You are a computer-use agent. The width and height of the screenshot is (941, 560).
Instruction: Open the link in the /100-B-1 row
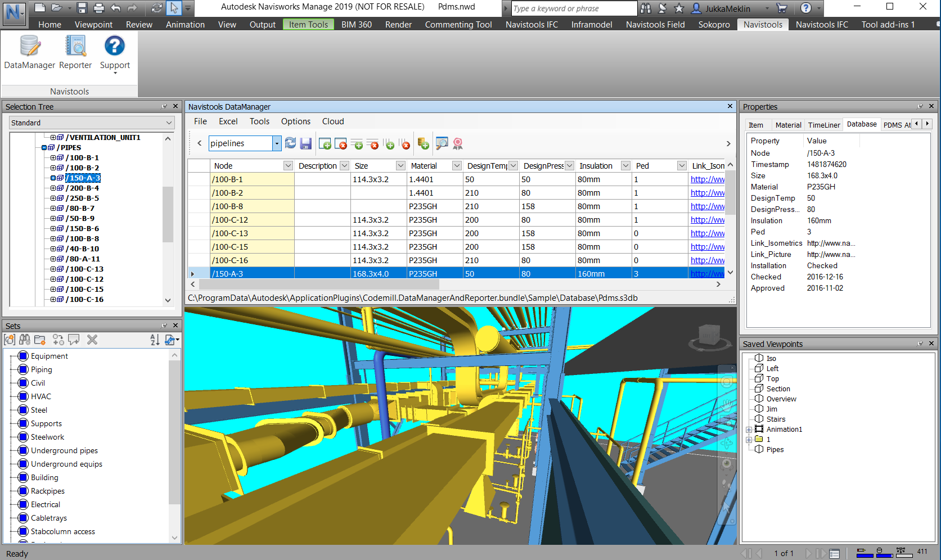tap(707, 179)
